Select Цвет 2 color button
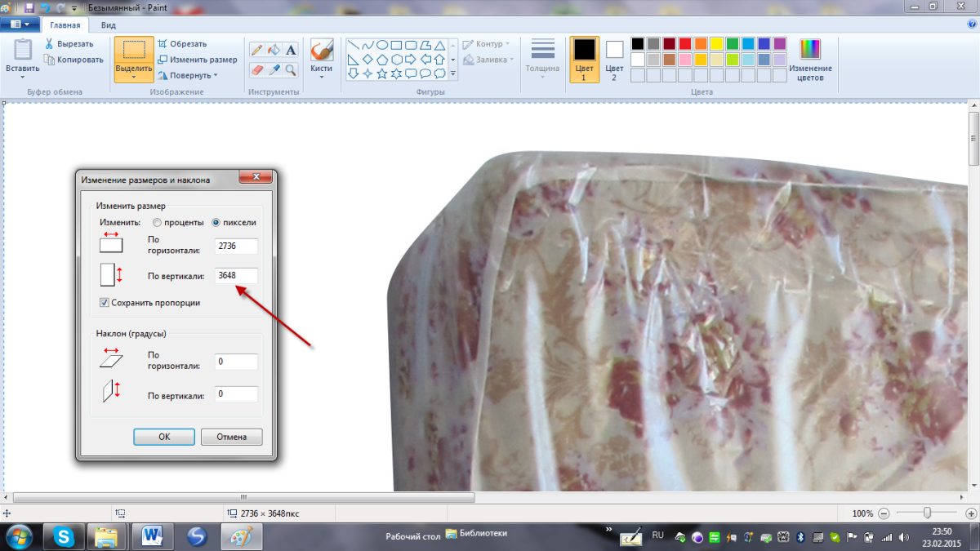This screenshot has width=980, height=551. (614, 60)
